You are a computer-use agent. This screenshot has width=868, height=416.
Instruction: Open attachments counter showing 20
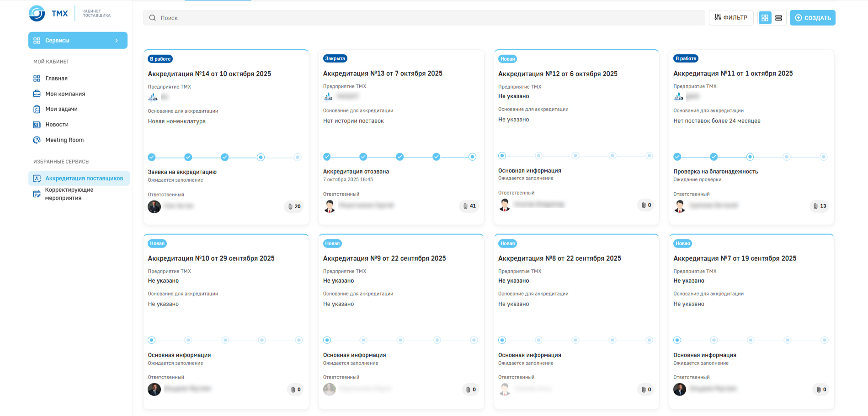pos(294,206)
